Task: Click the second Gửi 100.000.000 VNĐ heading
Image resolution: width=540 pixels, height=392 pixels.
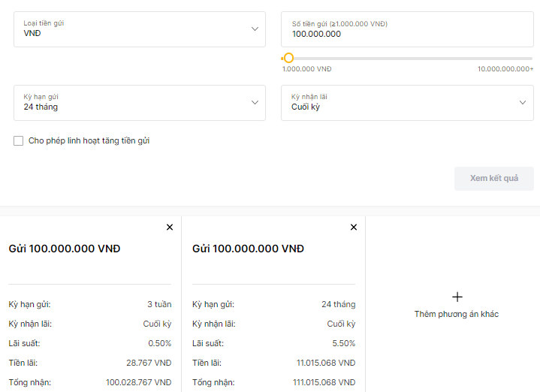Action: pos(248,249)
